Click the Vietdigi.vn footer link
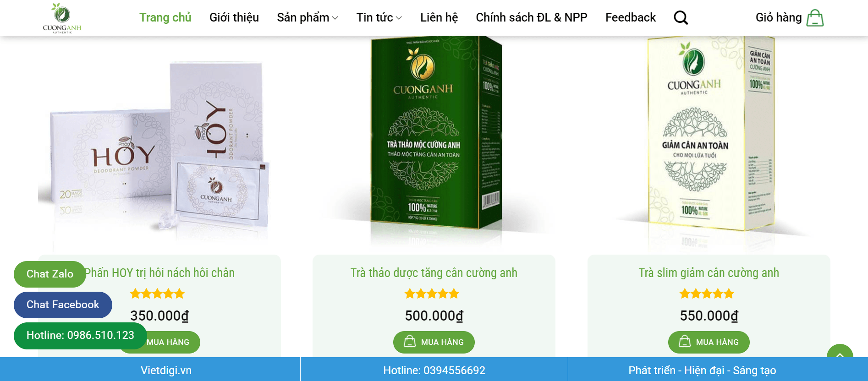 [166, 370]
